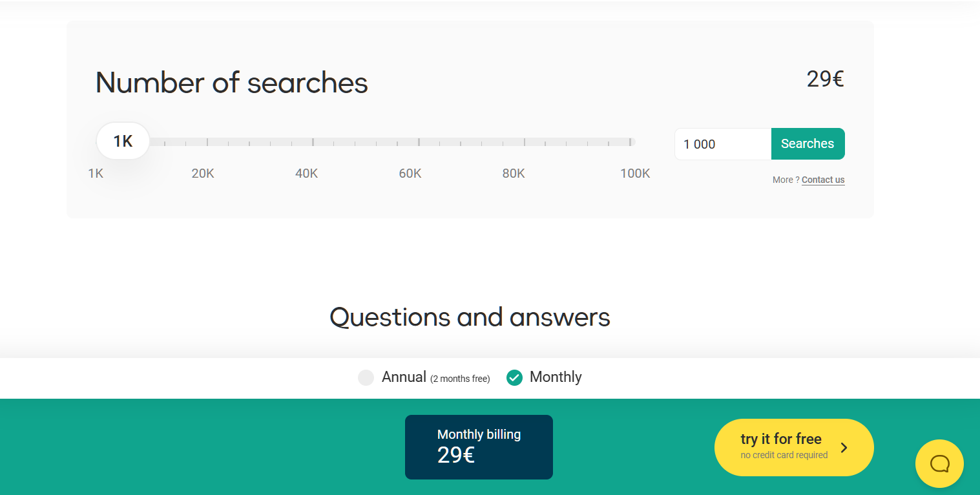This screenshot has height=495, width=980.
Task: Select the Monthly billing option
Action: click(514, 377)
